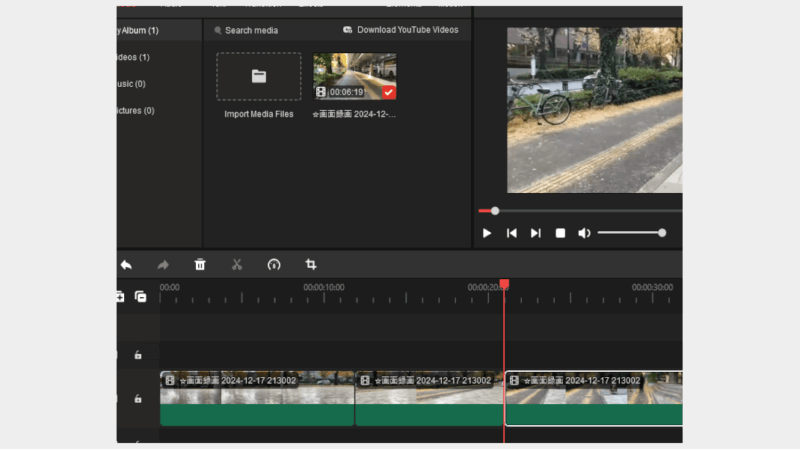The height and width of the screenshot is (449, 800).
Task: Split clip with the scissors tool
Action: click(x=237, y=264)
